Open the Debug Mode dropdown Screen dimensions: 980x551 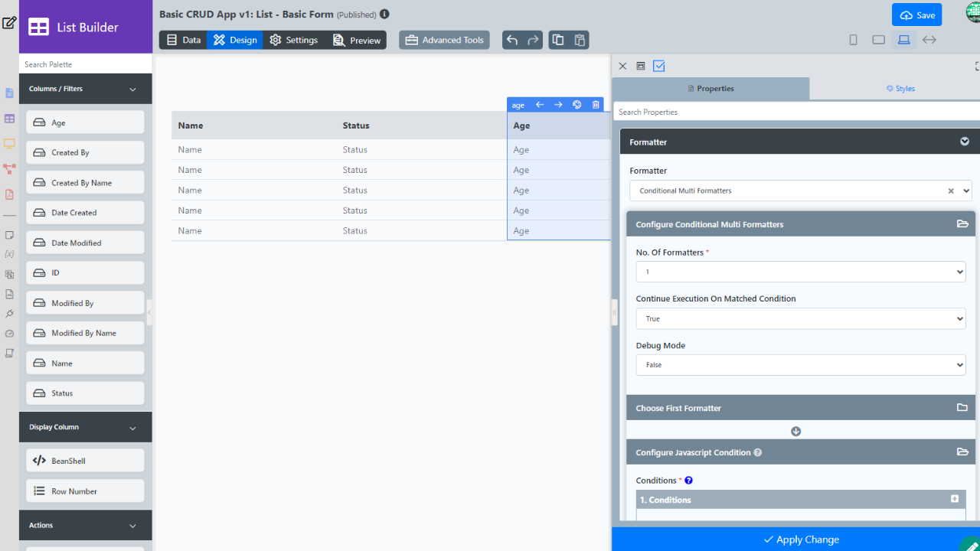(800, 365)
